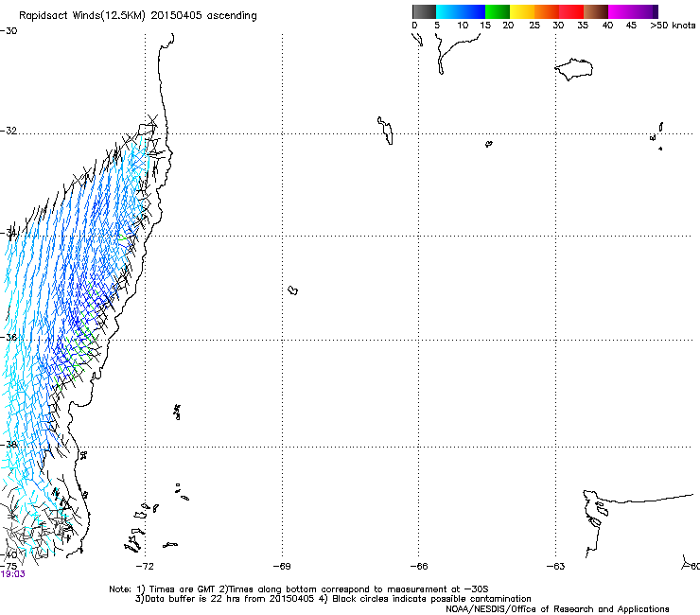The image size is (700, 615).
Task: Click the purple '19:03' pass time label
Action: [13, 574]
